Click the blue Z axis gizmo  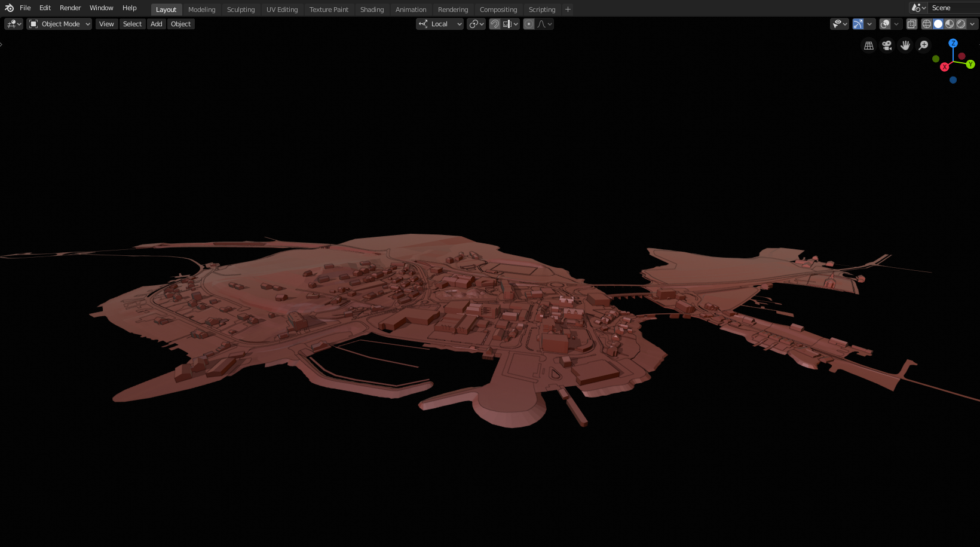953,43
